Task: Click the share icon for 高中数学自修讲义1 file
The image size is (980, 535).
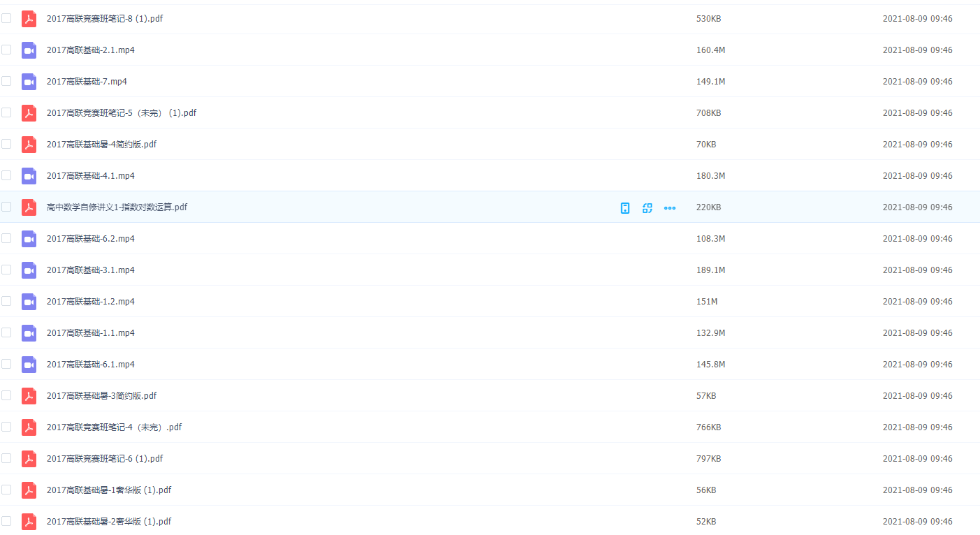Action: 648,207
